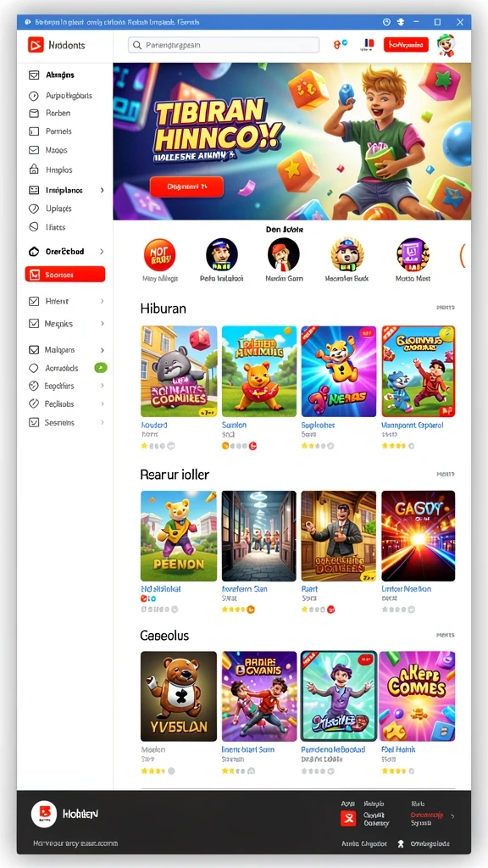This screenshot has width=488, height=868.
Task: Open the purple square character circle icon
Action: coord(413,254)
